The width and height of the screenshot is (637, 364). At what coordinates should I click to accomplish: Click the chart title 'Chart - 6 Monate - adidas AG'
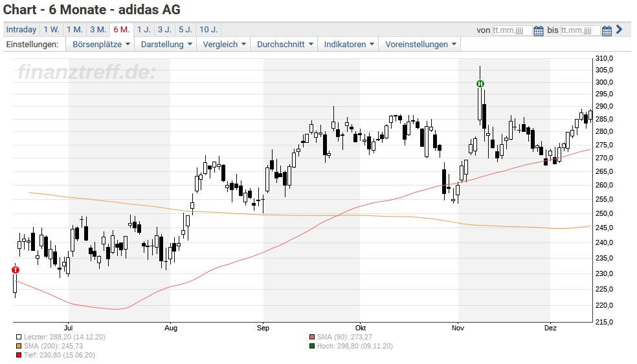(92, 9)
